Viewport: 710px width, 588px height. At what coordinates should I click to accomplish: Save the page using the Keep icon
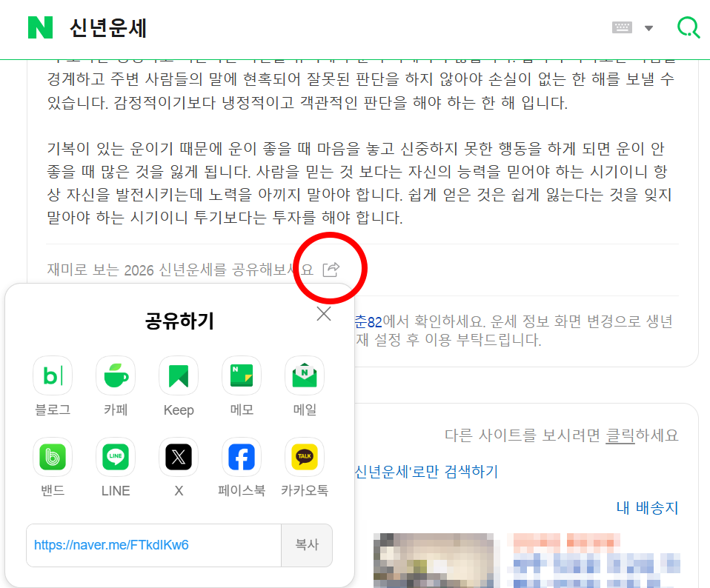(x=178, y=375)
